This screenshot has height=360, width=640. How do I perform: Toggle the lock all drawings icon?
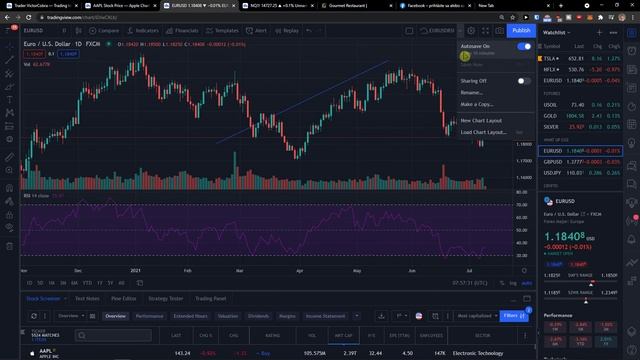[x=9, y=215]
